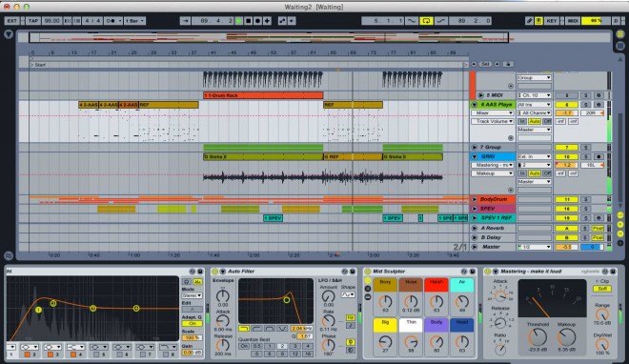This screenshot has height=364, width=629.
Task: Unfold the SPEV 1 REF track
Action: coord(475,218)
